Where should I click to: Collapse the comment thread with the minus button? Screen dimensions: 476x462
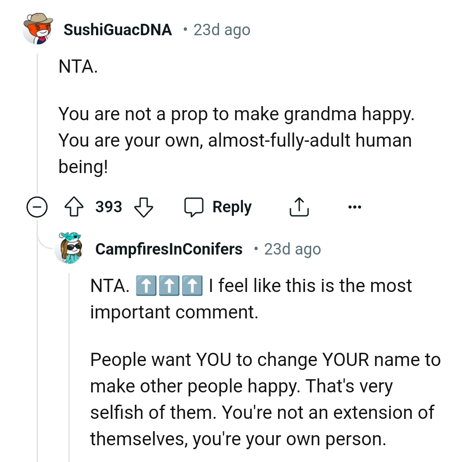[x=37, y=207]
